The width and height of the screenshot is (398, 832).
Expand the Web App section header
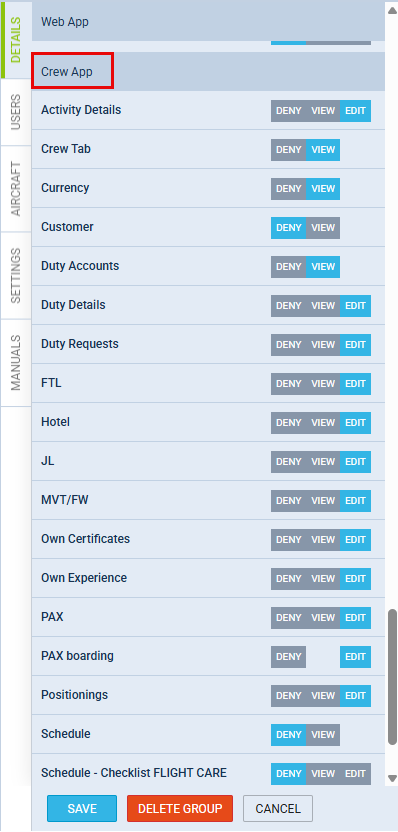tap(208, 22)
